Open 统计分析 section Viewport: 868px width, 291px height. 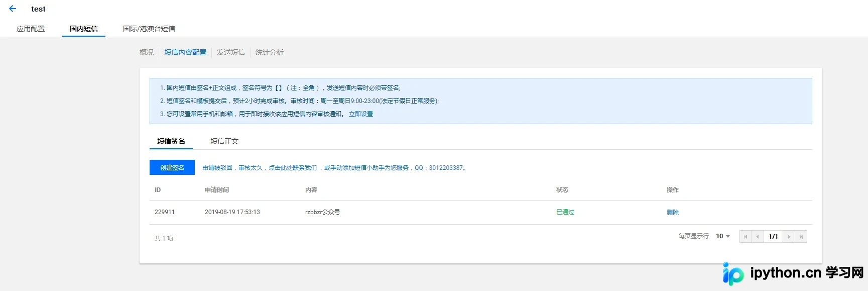pos(270,52)
